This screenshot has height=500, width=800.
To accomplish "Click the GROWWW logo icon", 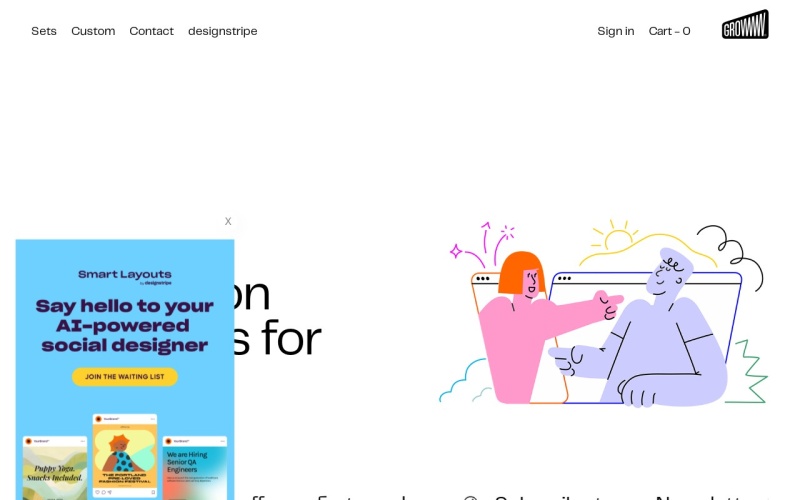I will click(x=745, y=24).
